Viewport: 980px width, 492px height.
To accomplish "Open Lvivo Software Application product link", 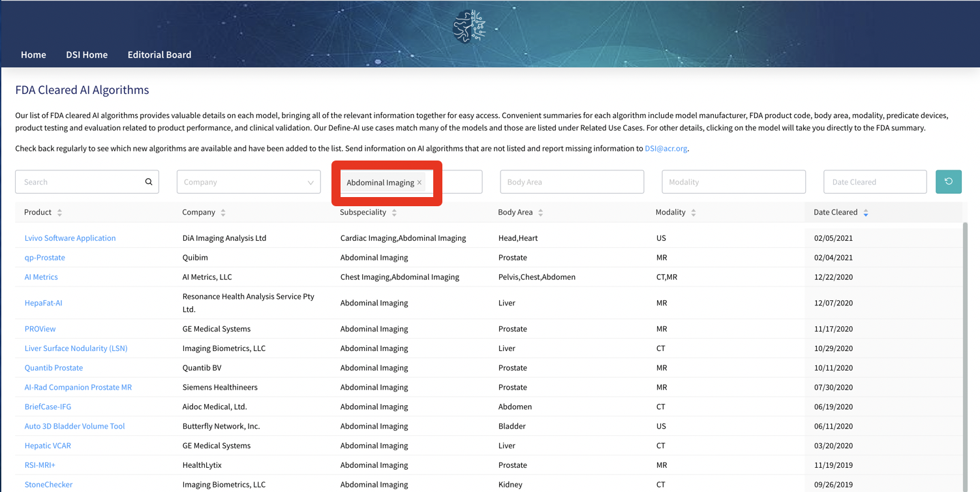I will coord(70,238).
